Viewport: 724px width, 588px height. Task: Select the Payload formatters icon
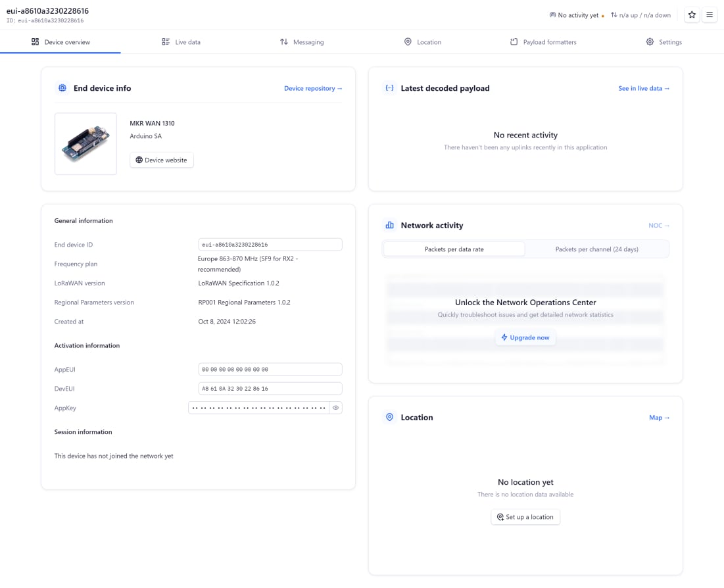point(514,41)
